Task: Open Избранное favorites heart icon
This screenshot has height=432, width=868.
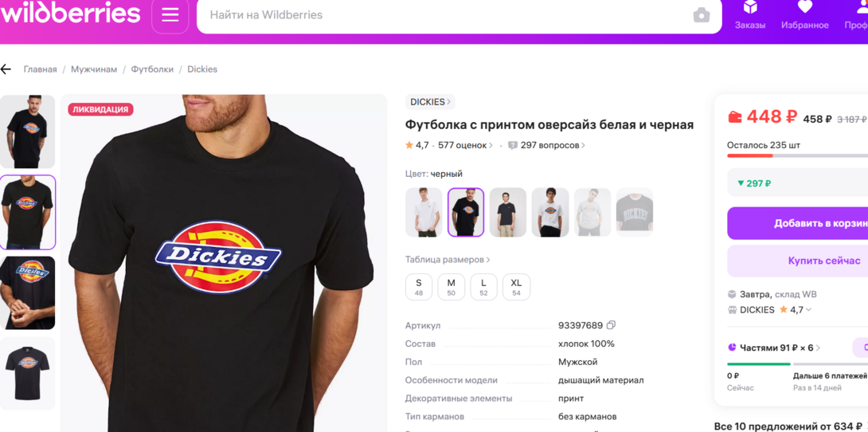Action: coord(804,15)
